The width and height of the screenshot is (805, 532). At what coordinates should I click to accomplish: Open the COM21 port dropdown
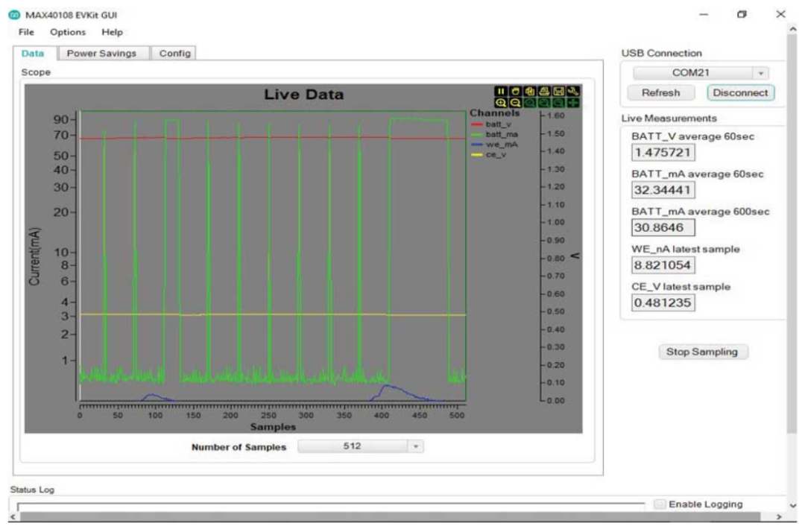700,73
